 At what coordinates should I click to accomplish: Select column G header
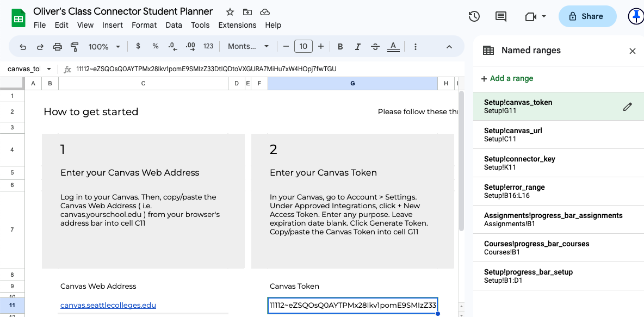click(352, 83)
